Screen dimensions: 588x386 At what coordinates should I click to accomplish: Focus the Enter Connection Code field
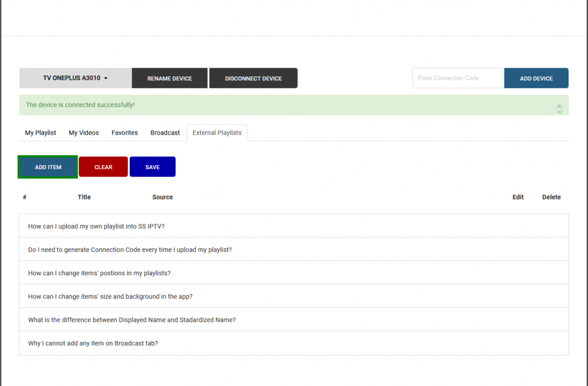(x=457, y=79)
